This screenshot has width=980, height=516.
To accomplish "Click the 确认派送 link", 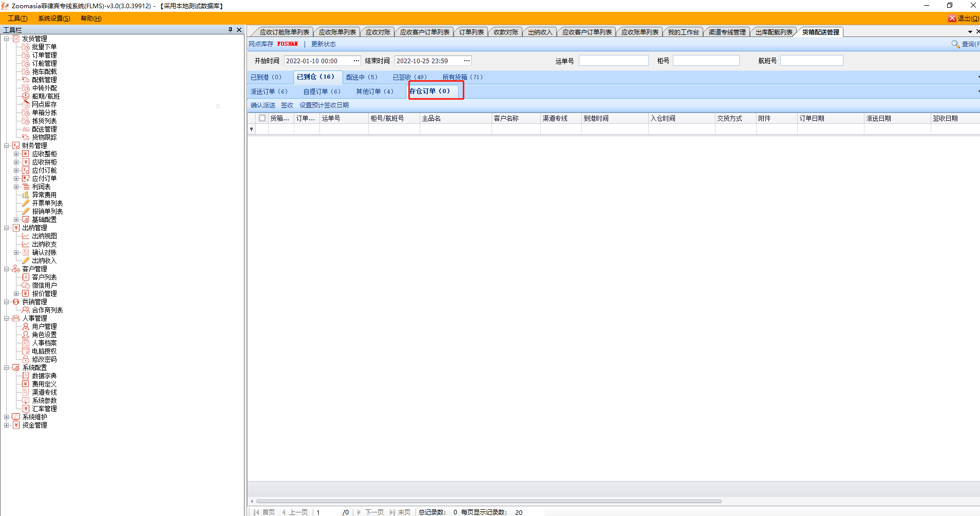I will pos(263,105).
